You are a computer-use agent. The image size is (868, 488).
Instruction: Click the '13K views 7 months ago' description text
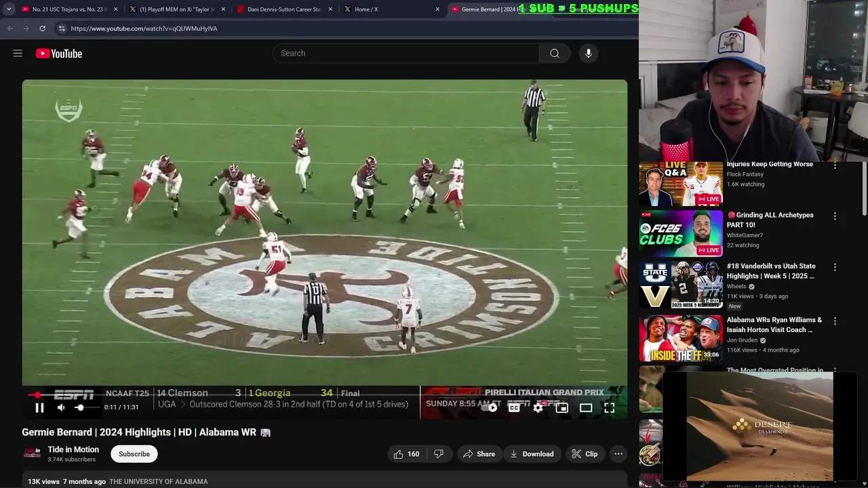[66, 482]
